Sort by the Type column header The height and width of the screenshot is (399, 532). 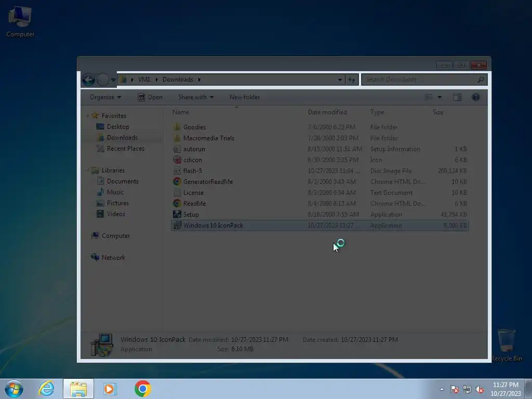click(377, 112)
